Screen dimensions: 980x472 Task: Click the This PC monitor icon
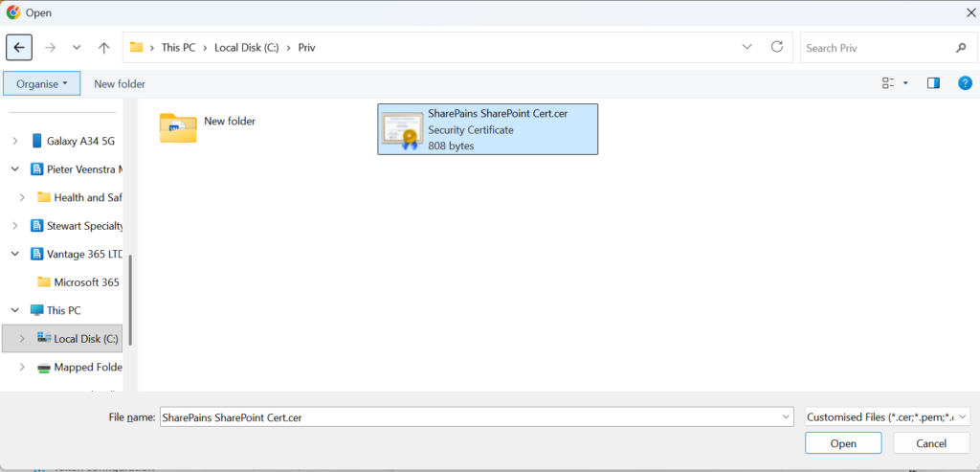(37, 310)
